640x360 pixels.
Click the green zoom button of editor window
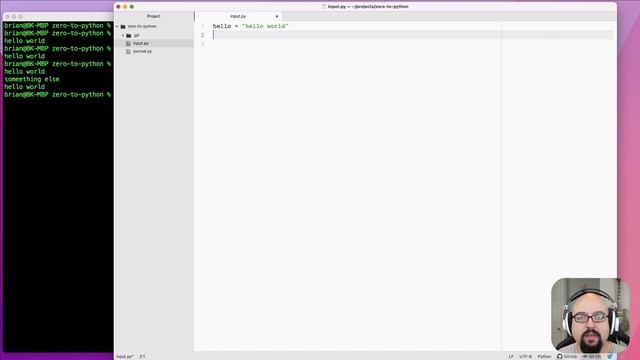click(x=131, y=7)
